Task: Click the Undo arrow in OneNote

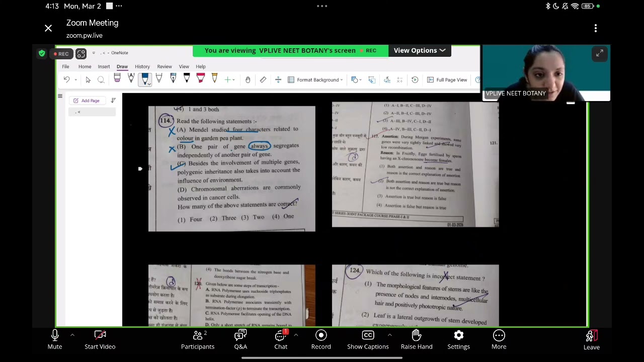Action: [x=66, y=79]
